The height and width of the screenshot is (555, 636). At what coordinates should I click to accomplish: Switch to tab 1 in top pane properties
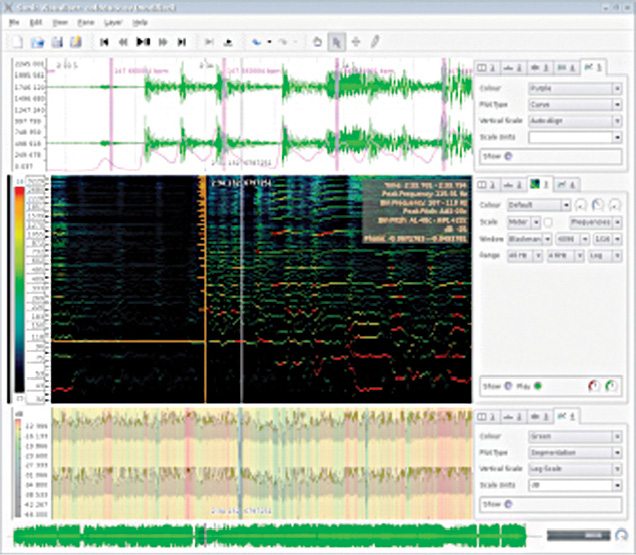[485, 67]
